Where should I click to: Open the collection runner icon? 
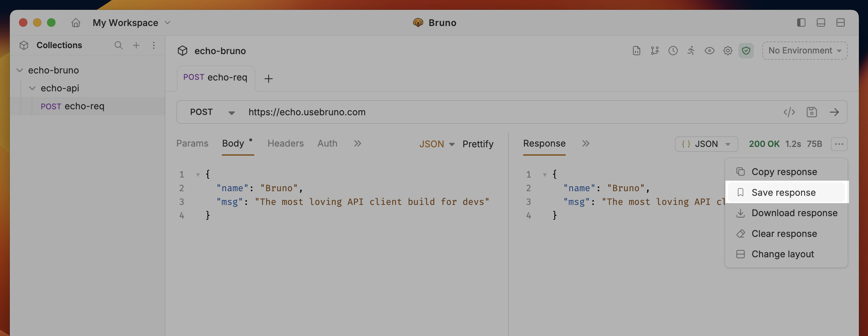tap(691, 51)
